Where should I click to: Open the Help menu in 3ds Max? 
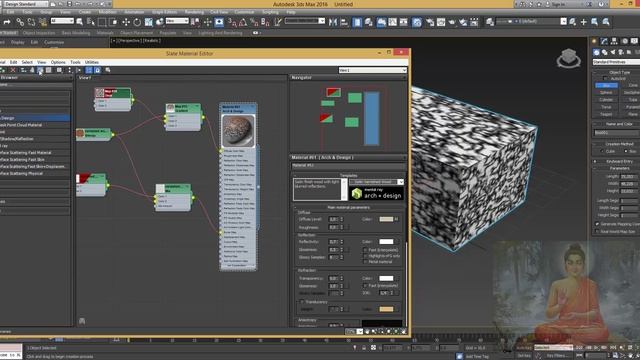(x=291, y=12)
